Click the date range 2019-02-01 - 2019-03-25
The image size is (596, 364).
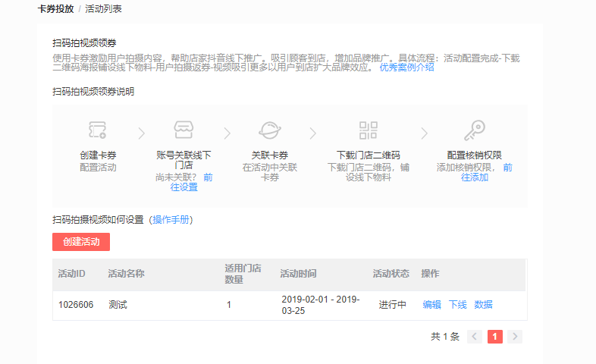point(321,305)
